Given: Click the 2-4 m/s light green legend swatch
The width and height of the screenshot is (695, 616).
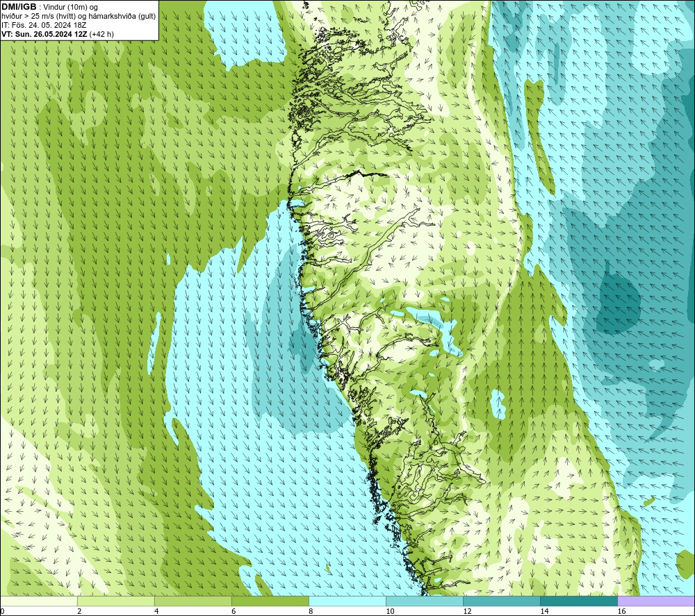Looking at the screenshot, I should [115, 601].
